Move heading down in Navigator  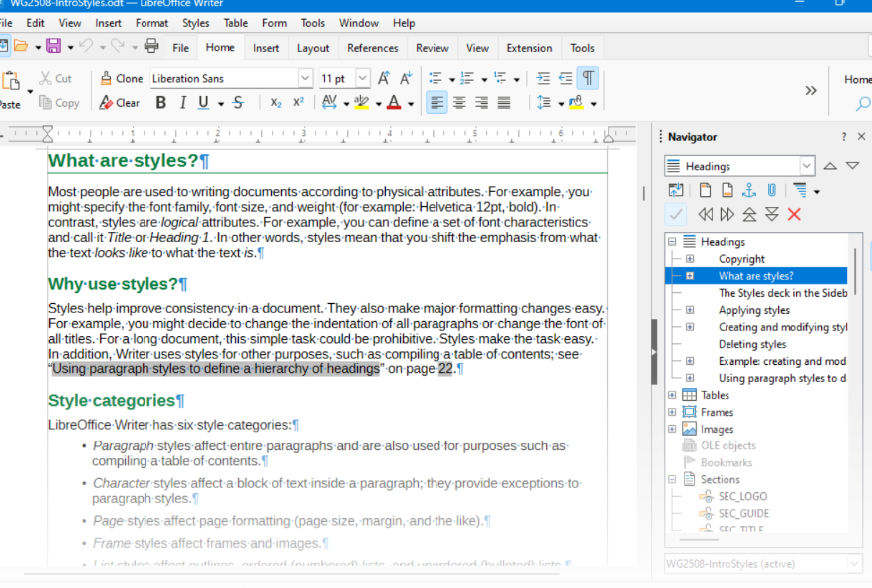(772, 214)
